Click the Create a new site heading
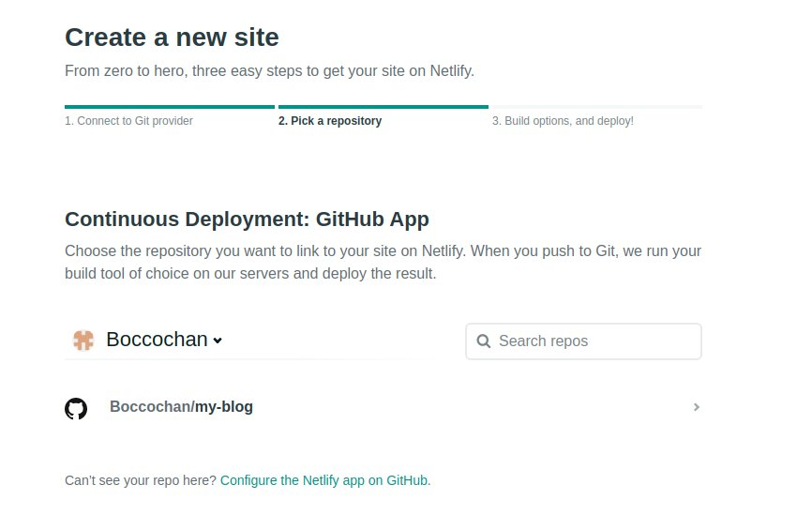 coord(172,38)
